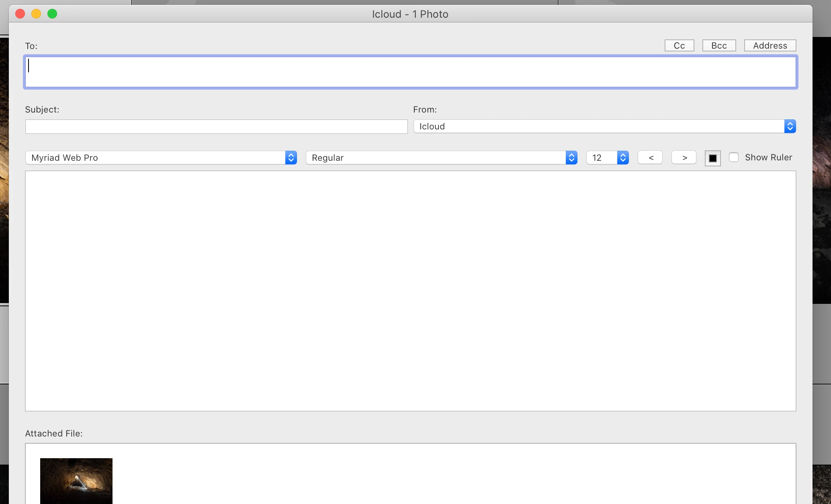Enable the Show Ruler checkbox
This screenshot has height=504, width=831.
coord(734,158)
